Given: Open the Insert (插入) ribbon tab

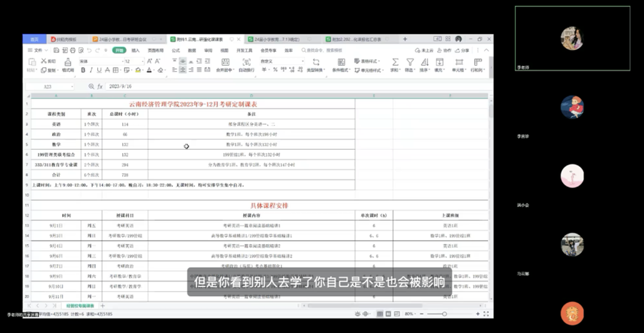Looking at the screenshot, I should pos(135,50).
